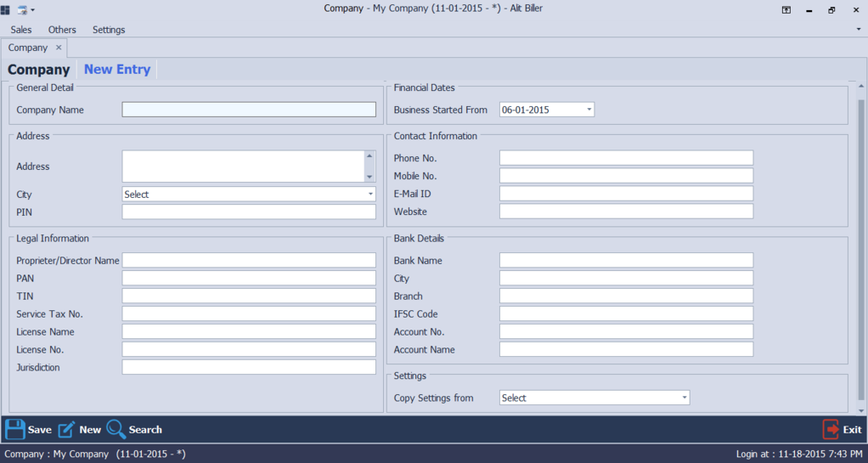Expand the City dropdown in Address
This screenshot has height=463, width=868.
(370, 195)
